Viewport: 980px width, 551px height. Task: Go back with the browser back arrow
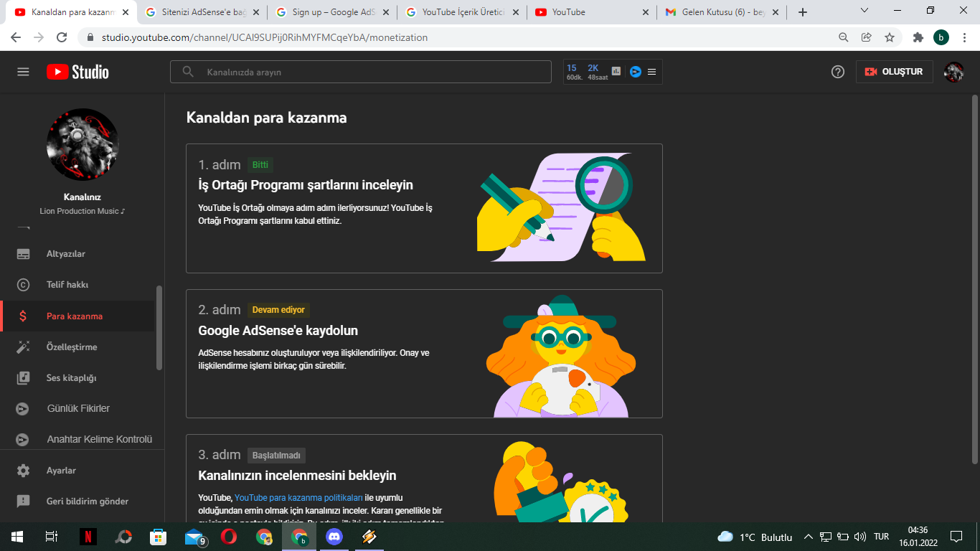coord(16,37)
